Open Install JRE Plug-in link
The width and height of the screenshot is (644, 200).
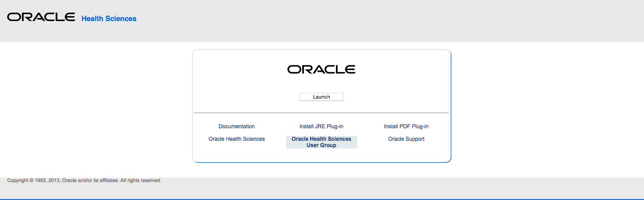322,126
